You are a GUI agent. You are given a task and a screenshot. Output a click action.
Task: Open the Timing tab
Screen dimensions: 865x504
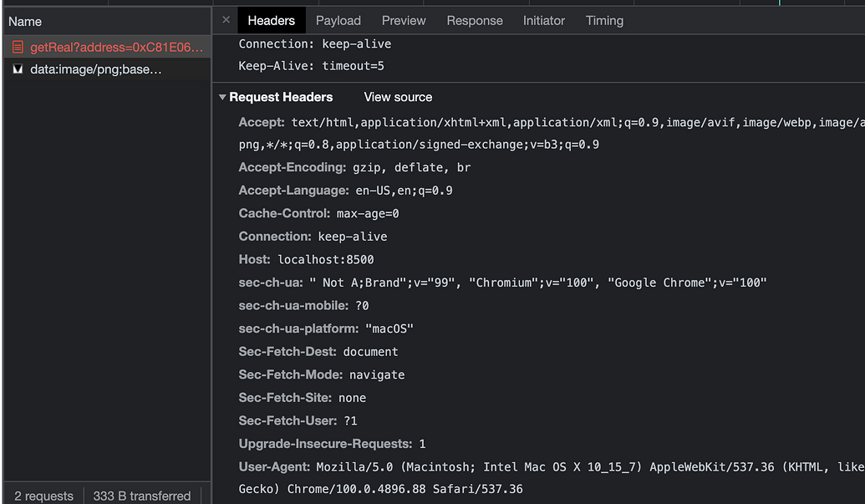(x=604, y=20)
